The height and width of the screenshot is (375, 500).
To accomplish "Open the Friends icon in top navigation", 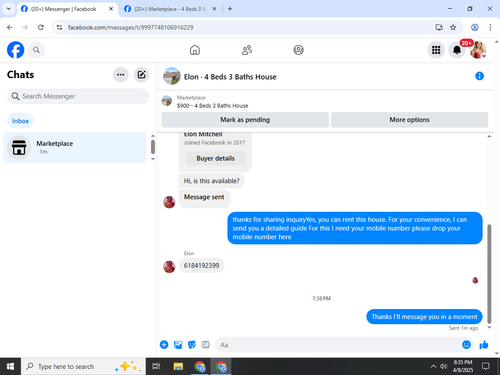I will click(x=247, y=50).
